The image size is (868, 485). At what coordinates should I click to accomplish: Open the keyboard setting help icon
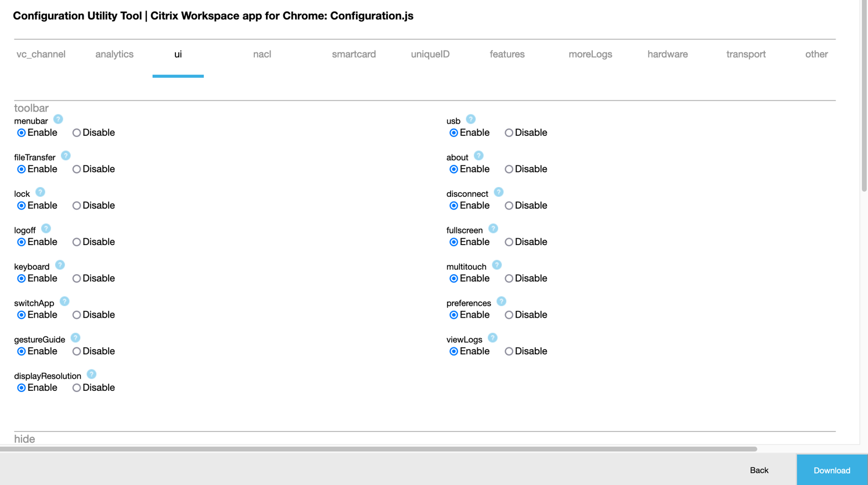(60, 264)
